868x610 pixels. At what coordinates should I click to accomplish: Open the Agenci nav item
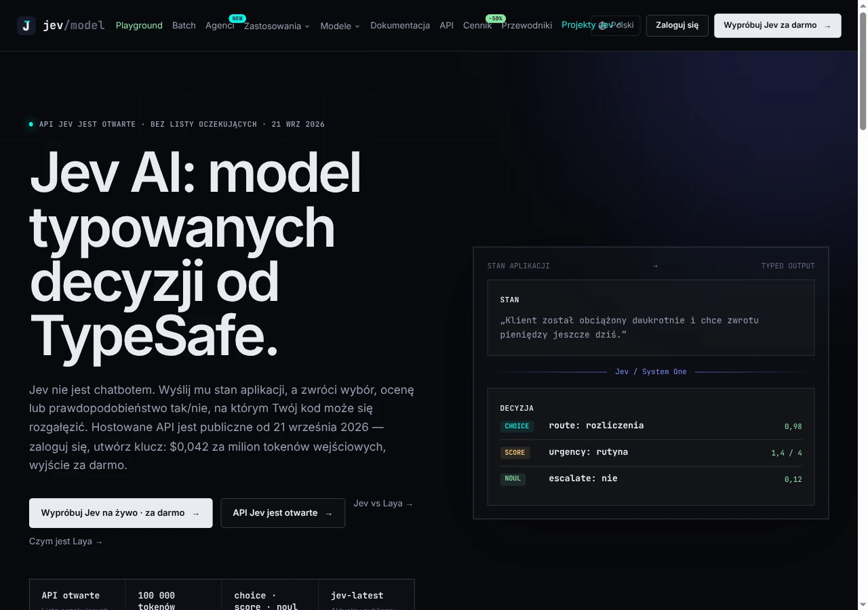tap(220, 25)
